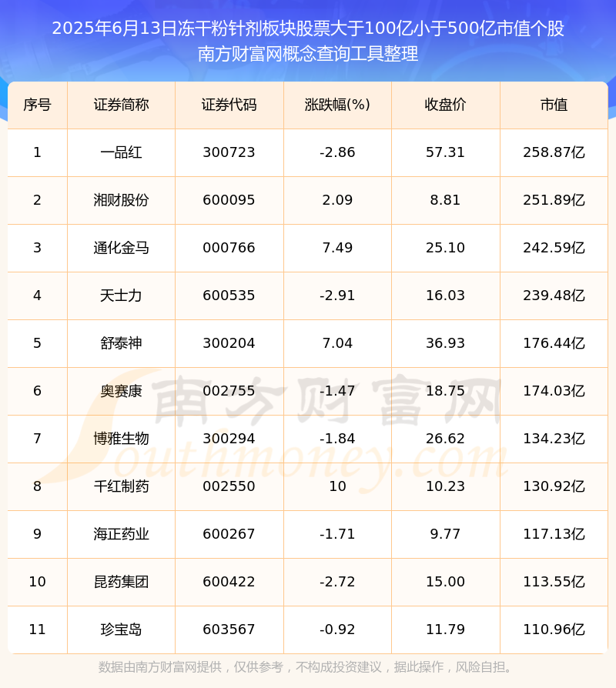Click the 市值 column header

tap(554, 105)
